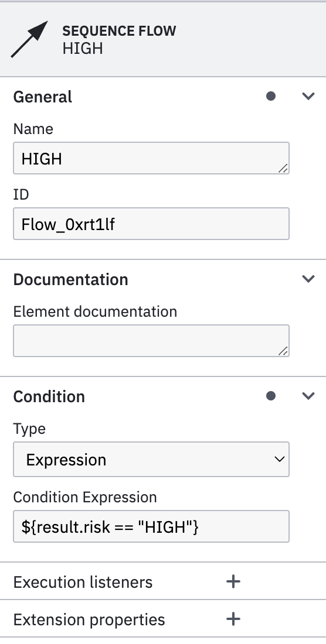Click the Condition Expression input field
Viewport: 326px width, 644px height.
151,526
